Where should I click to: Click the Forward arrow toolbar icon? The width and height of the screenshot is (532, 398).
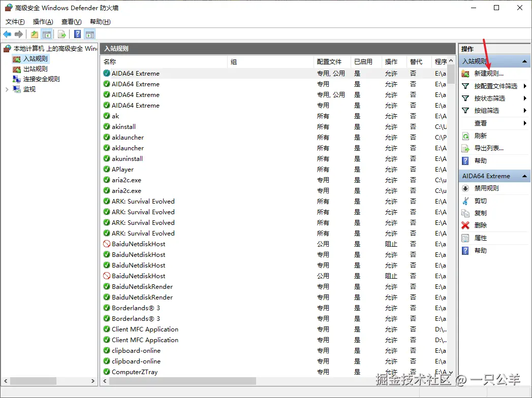[x=19, y=34]
